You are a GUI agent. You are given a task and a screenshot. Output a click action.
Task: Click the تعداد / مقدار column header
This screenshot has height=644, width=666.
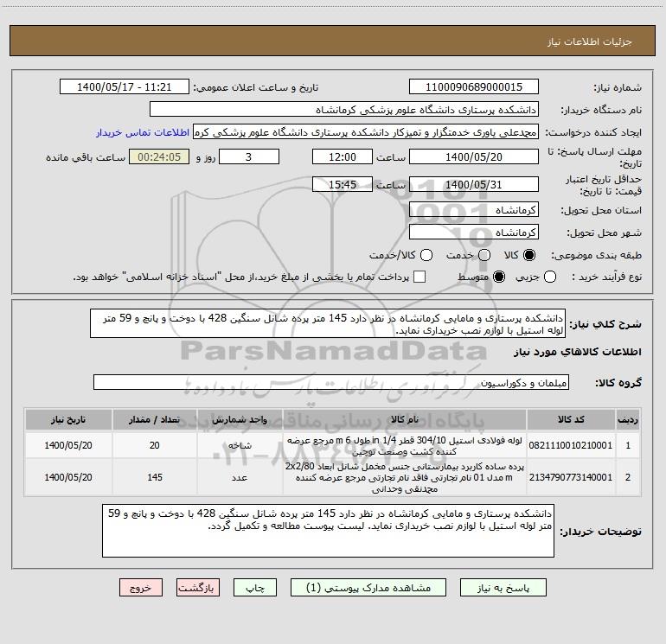tap(154, 420)
